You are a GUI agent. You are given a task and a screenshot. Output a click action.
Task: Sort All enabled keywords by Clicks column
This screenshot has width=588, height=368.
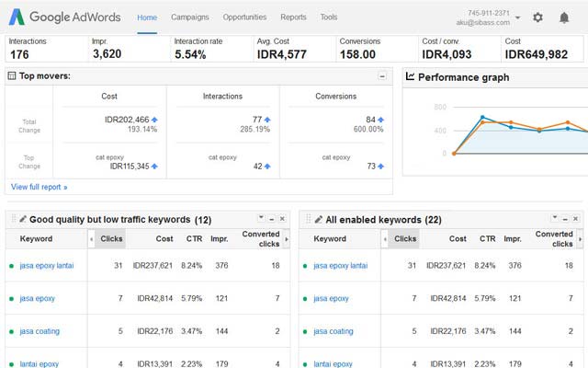point(405,238)
